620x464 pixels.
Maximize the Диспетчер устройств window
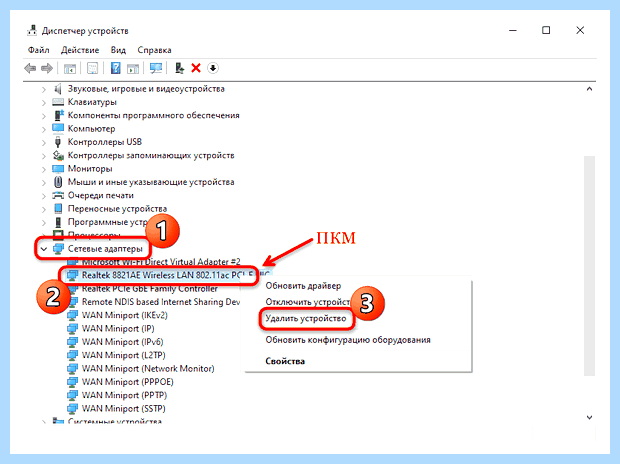pos(546,30)
